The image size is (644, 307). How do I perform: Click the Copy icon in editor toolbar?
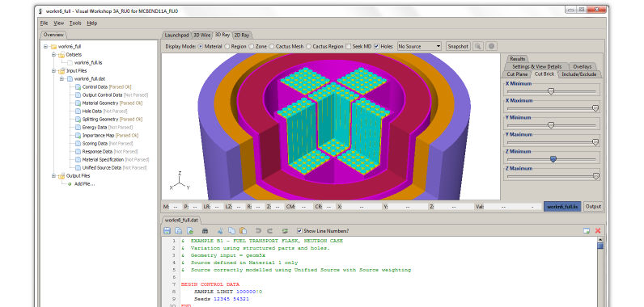click(231, 231)
